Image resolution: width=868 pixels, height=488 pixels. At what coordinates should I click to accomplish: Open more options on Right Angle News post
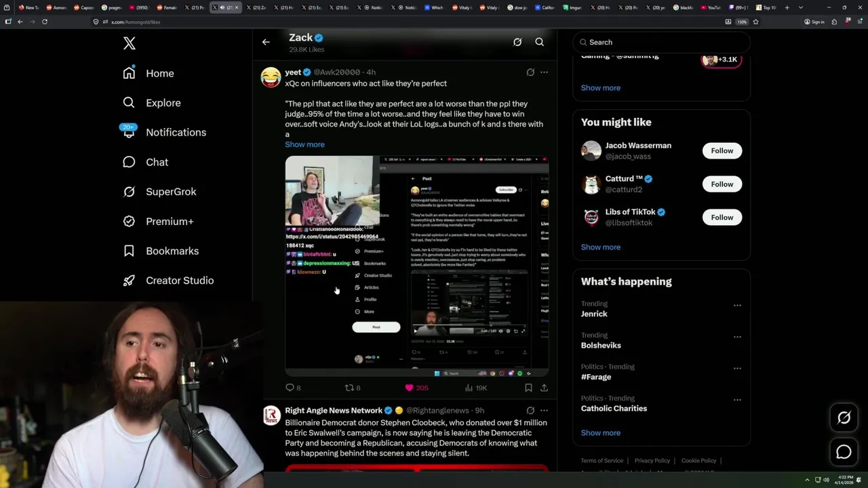(x=544, y=410)
